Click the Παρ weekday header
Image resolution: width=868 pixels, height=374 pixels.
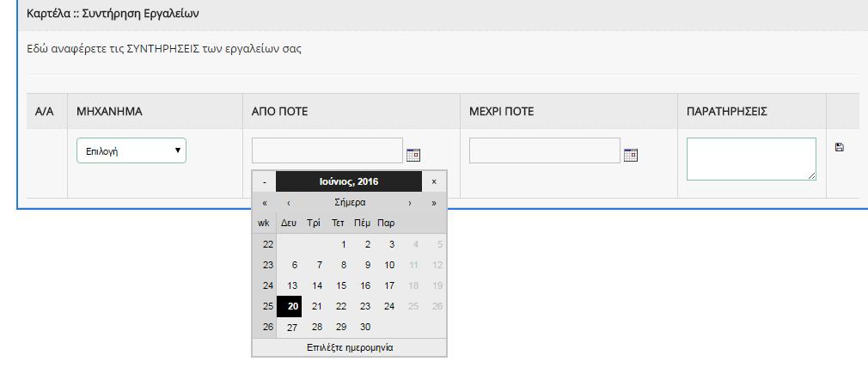pos(387,224)
